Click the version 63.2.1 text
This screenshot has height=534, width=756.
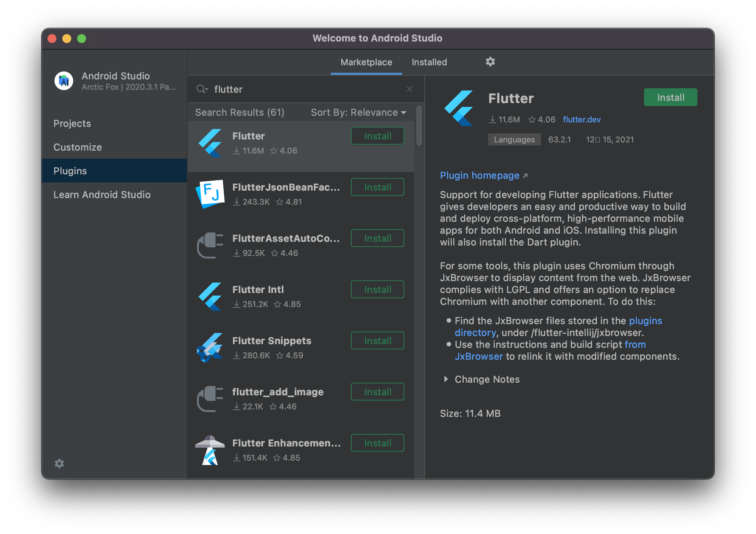559,140
